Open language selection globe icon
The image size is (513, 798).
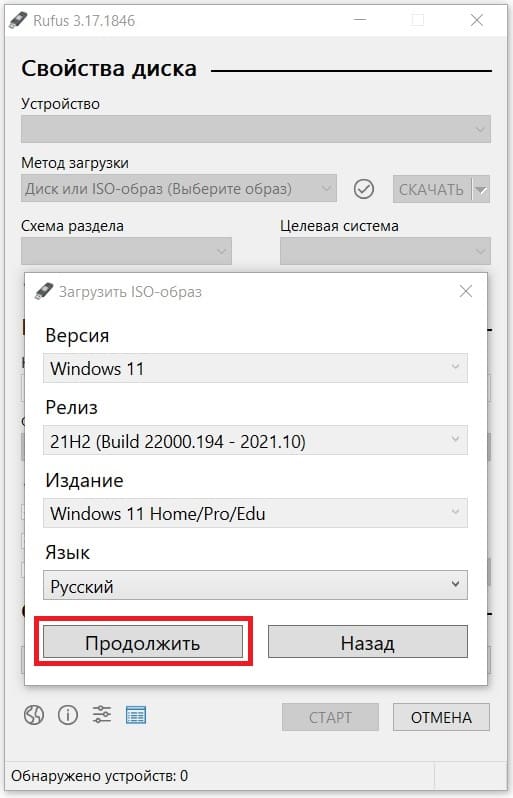pyautogui.click(x=34, y=715)
